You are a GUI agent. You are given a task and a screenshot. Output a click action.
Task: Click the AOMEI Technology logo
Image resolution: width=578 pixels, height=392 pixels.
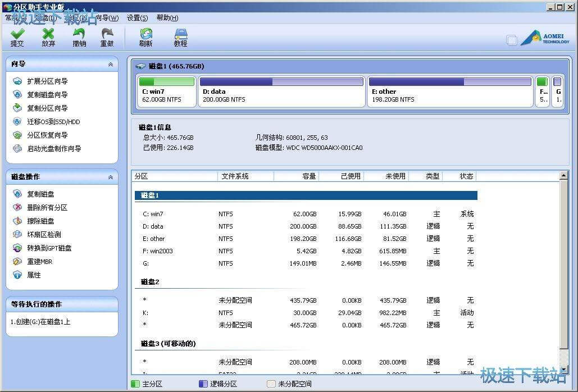tap(545, 38)
